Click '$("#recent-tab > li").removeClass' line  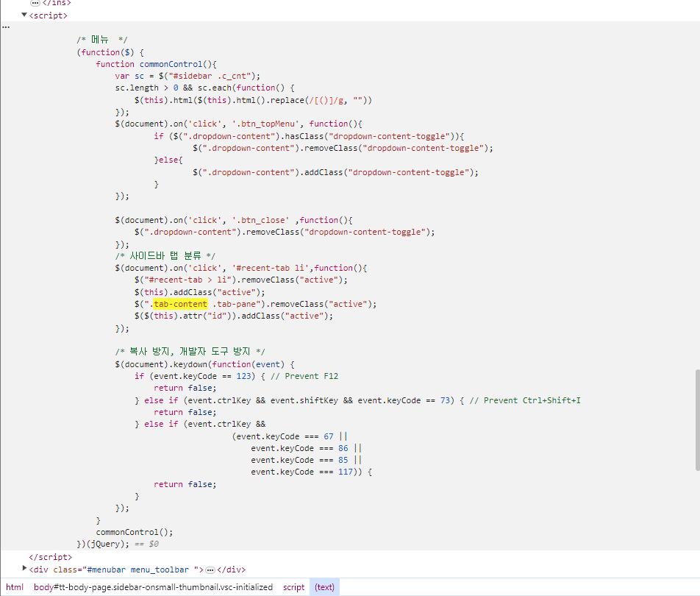pyautogui.click(x=241, y=280)
